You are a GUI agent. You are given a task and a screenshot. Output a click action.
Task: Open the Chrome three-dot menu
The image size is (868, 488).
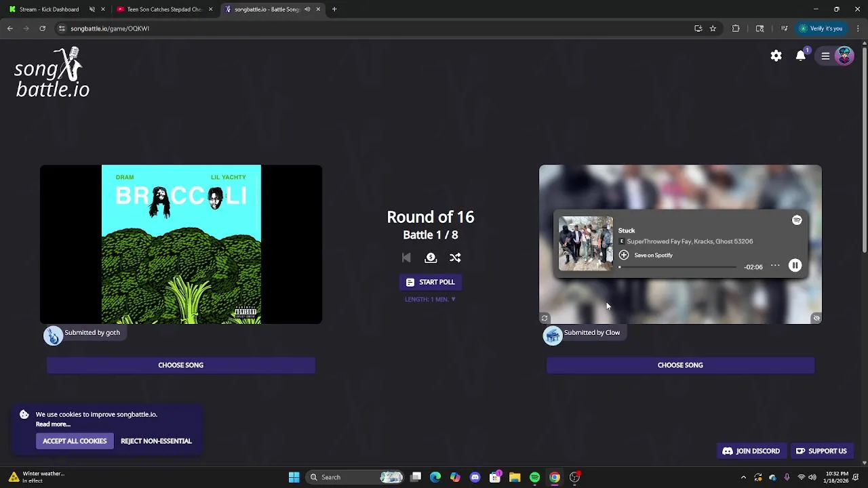pos(859,28)
